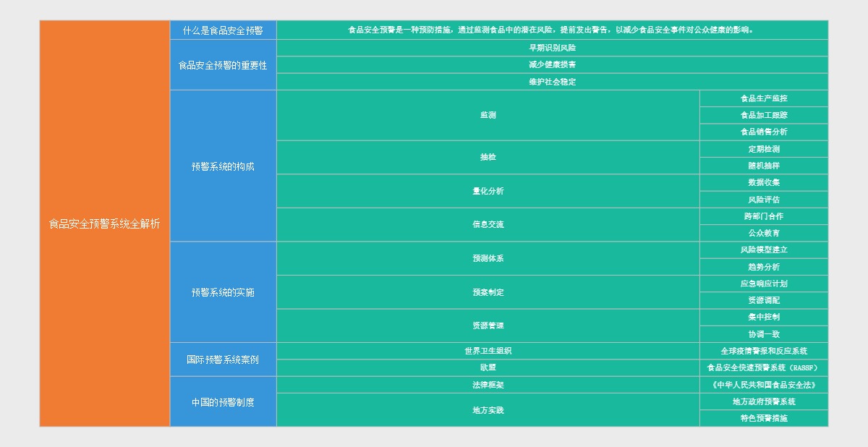Viewport: 868px width, 447px height.
Task: Select the 地方实践 node
Action: (488, 410)
